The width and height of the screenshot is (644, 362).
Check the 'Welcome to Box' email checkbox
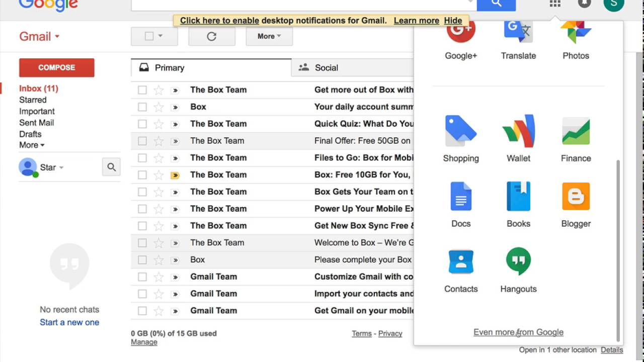click(x=142, y=243)
